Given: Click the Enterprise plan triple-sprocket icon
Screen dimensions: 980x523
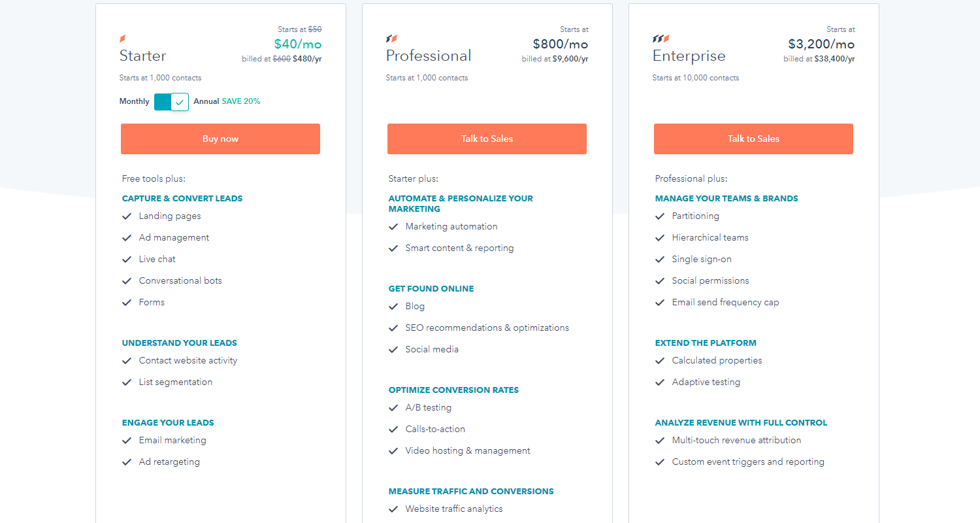Looking at the screenshot, I should coord(661,39).
